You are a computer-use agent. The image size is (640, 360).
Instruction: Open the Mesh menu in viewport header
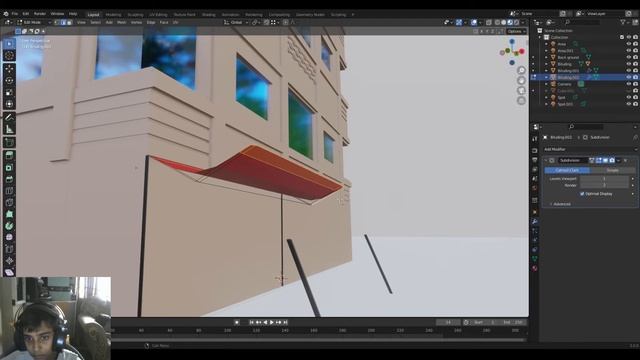(x=122, y=22)
